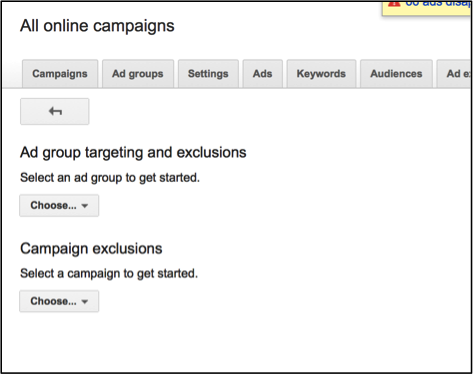Open the Campaigns tab
The image size is (473, 374).
(60, 74)
